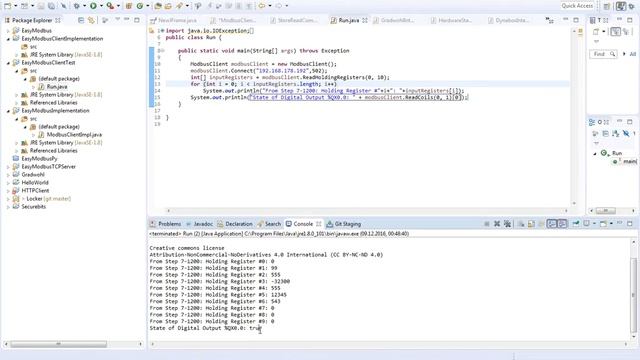Viewport: 640px width, 360px height.
Task: Open the Debug button dropdown arrow
Action: (84, 6)
